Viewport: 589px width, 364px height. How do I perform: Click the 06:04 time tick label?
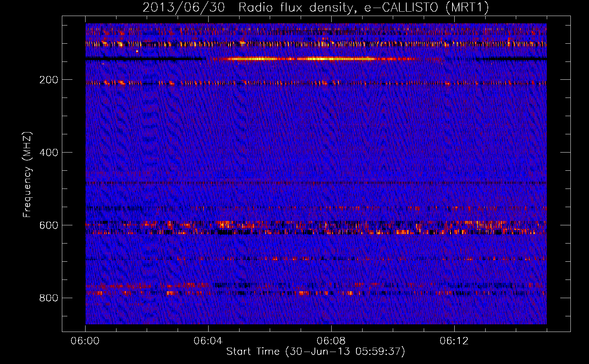[208, 341]
